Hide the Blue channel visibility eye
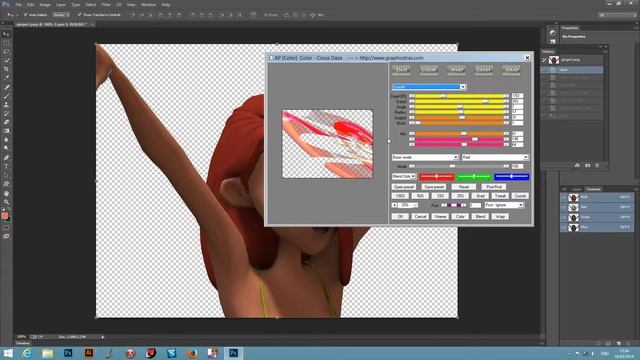 564,227
